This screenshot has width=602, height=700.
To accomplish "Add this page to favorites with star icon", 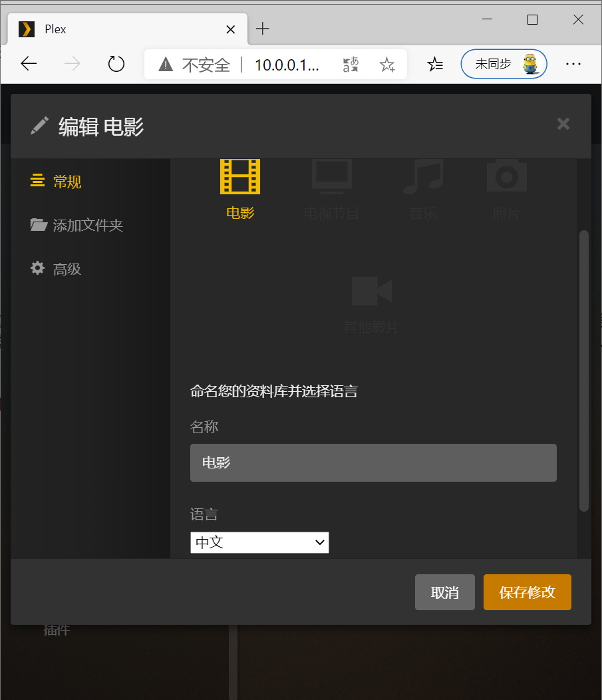I will pos(387,65).
